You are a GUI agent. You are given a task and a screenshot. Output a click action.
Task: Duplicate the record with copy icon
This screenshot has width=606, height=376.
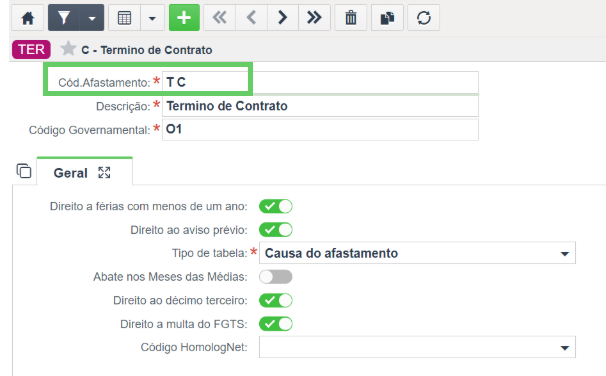(x=387, y=18)
